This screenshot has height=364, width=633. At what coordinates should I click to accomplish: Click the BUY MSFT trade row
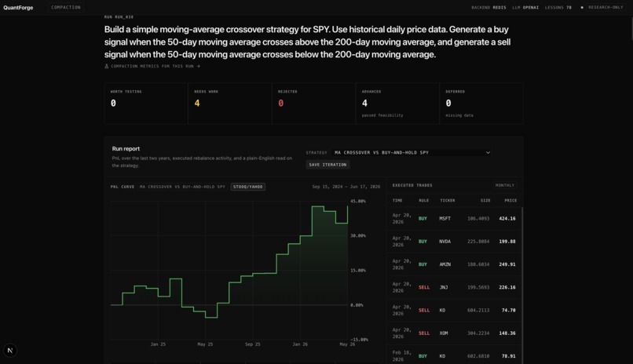(x=454, y=219)
